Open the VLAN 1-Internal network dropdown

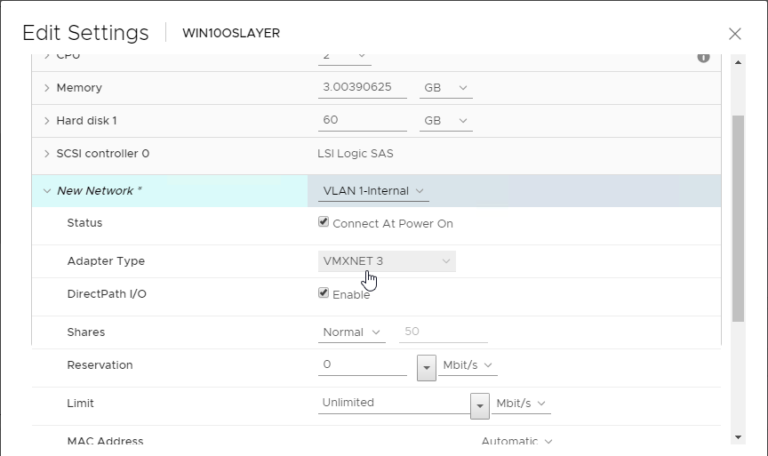pos(373,191)
